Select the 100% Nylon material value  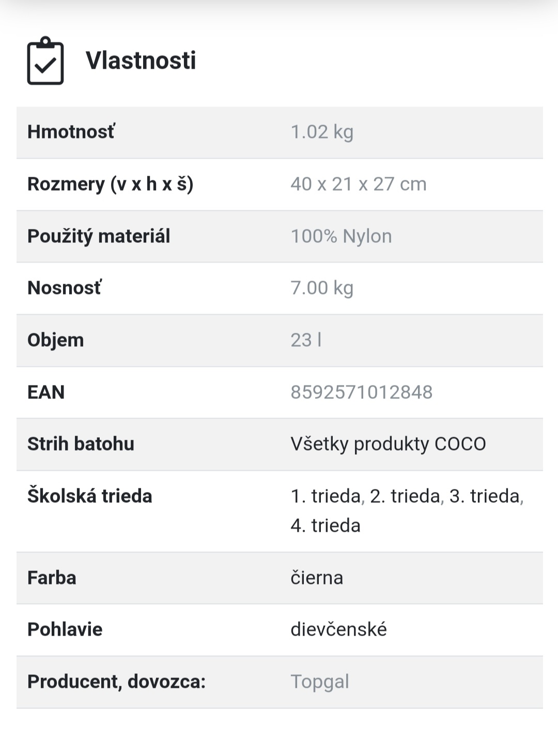pyautogui.click(x=341, y=236)
